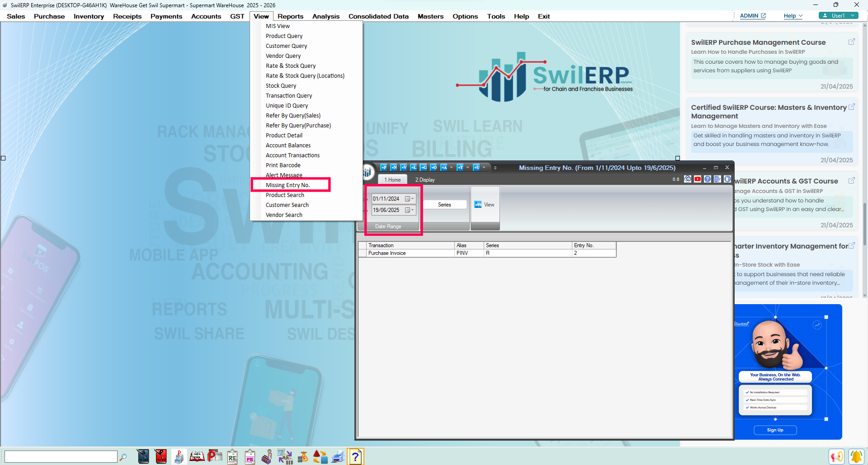Choose Print Barcode in View menu
Screen dimensions: 868x465
[283, 165]
